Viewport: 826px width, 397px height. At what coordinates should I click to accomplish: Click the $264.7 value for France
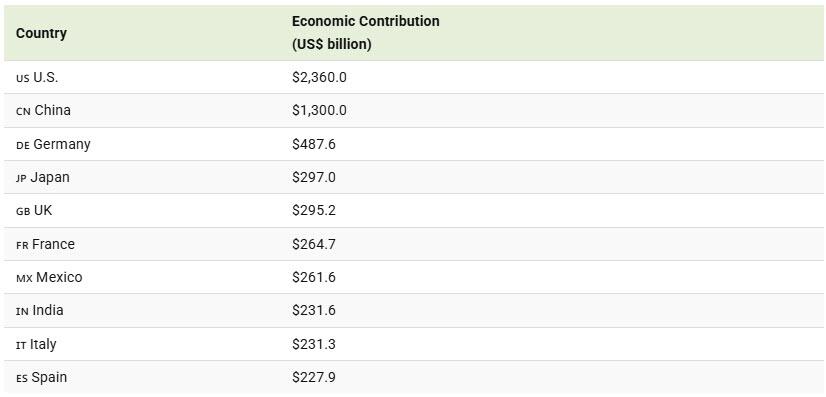313,244
